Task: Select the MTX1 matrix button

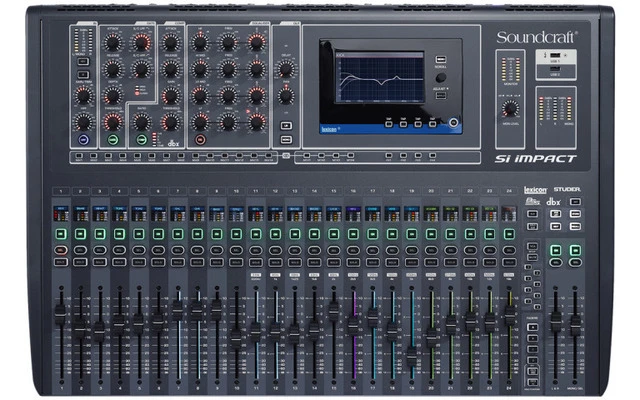Action: tap(307, 156)
